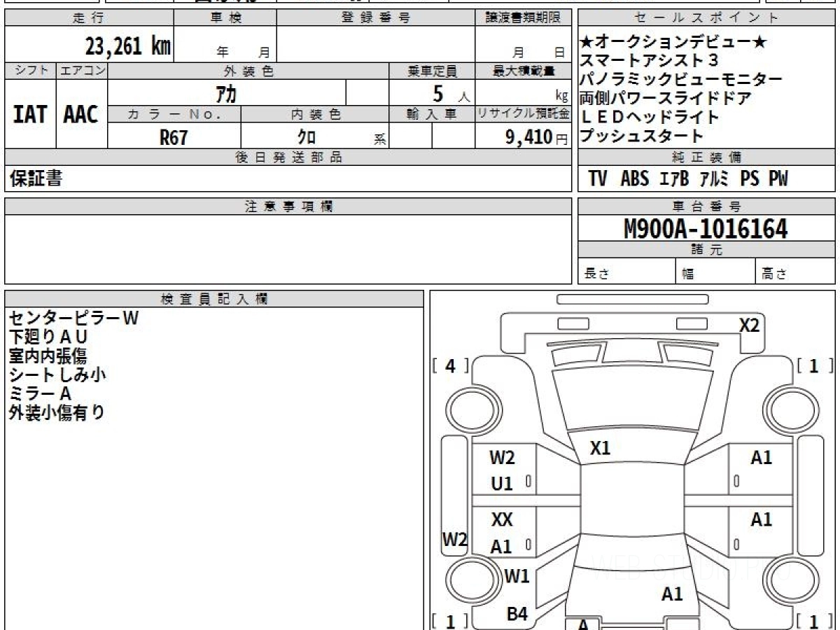Click the inspector note 外装小傷有り
The width and height of the screenshot is (840, 630).
pos(57,412)
